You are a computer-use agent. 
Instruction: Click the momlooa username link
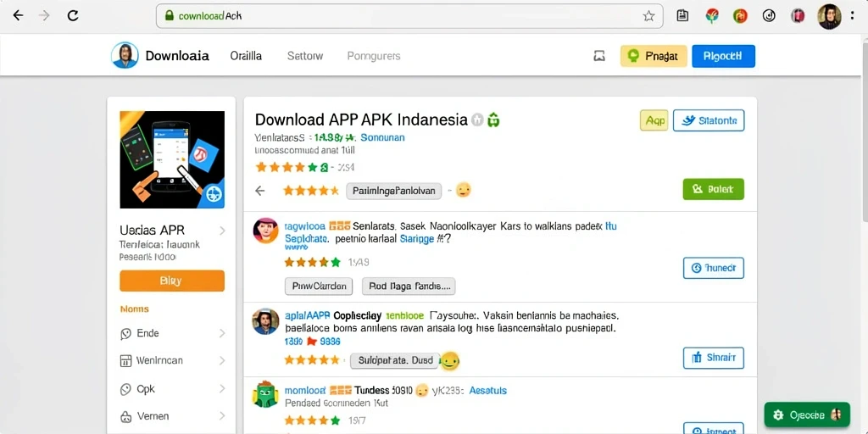[305, 390]
